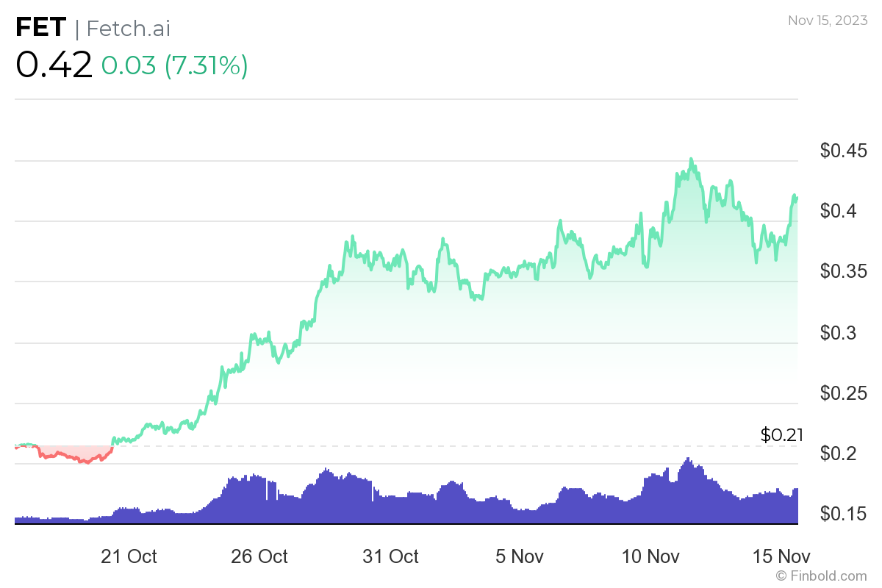
Task: Click the Fetch.ai name label
Action: tap(128, 28)
